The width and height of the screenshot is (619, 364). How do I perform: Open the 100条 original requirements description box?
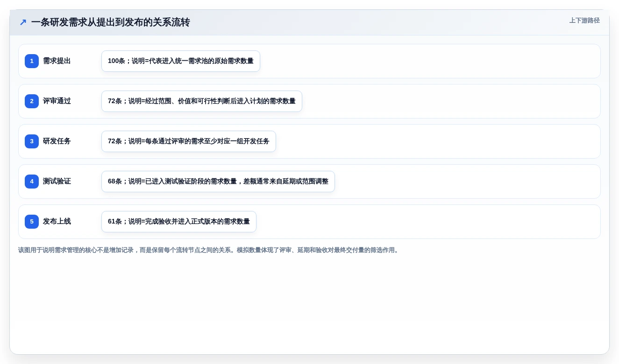pos(181,61)
